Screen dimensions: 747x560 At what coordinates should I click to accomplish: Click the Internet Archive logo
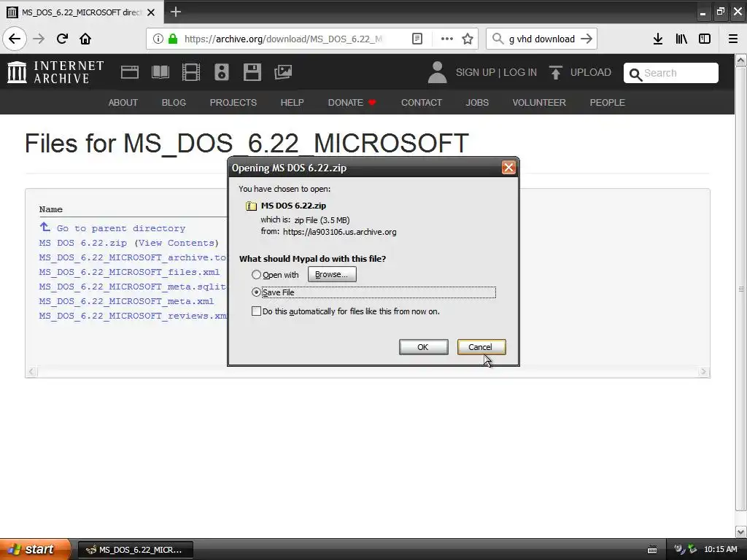[x=55, y=72]
